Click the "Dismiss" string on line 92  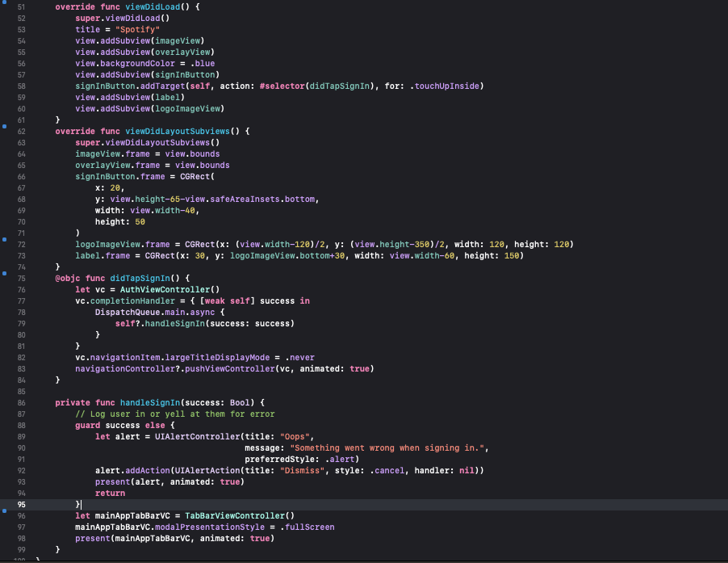pos(302,471)
